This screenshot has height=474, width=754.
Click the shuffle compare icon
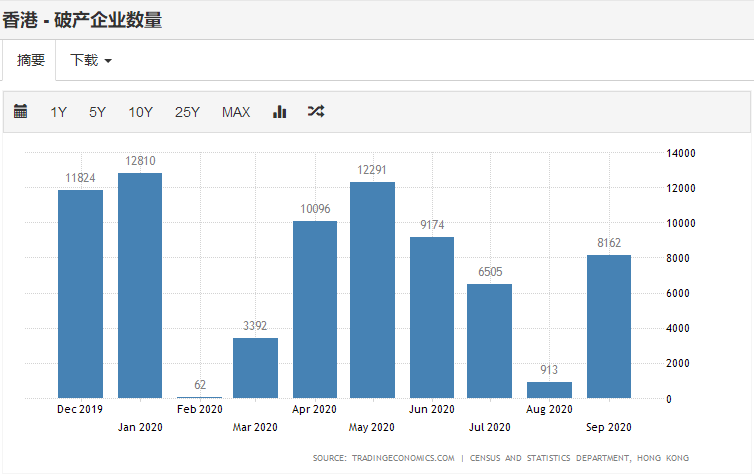[x=316, y=112]
